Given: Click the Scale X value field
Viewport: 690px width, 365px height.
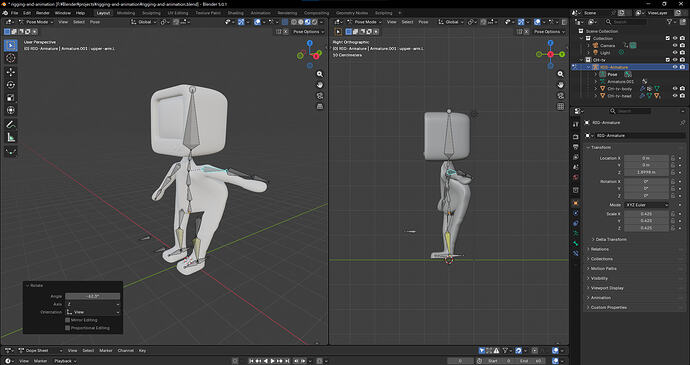Looking at the screenshot, I should (x=646, y=214).
